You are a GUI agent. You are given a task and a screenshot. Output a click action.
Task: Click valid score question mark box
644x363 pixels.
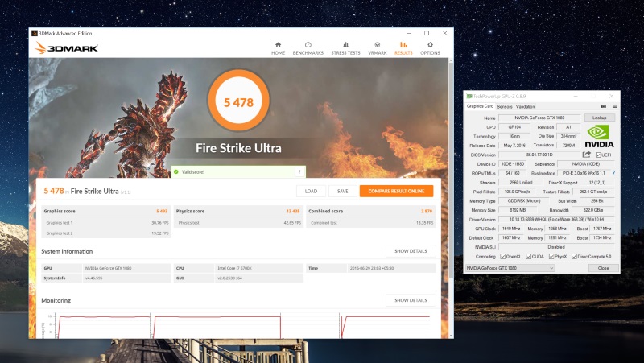[x=299, y=171]
